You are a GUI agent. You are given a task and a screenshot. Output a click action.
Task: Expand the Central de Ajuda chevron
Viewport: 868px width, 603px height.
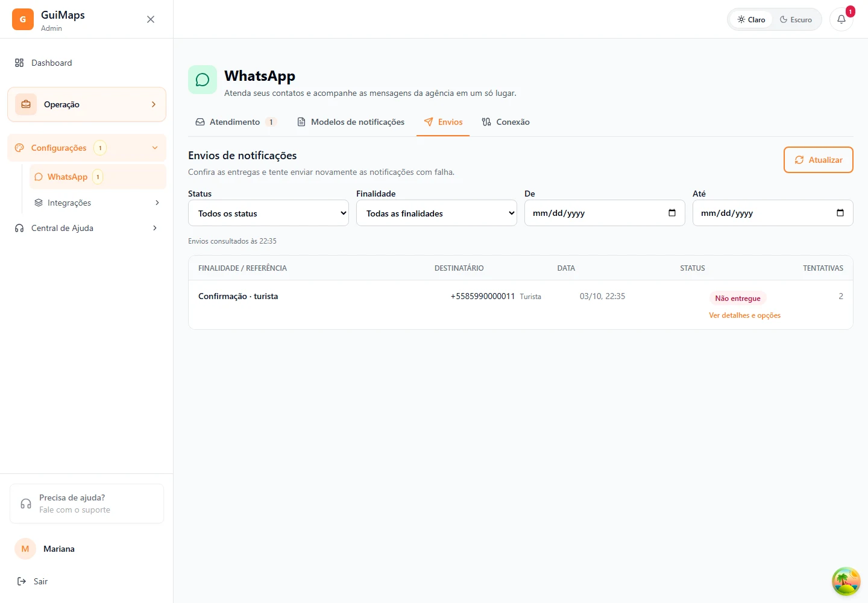point(155,228)
